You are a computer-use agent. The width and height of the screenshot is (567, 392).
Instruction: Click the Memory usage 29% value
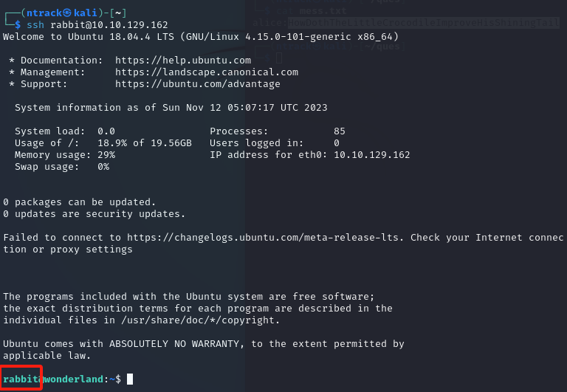point(106,155)
